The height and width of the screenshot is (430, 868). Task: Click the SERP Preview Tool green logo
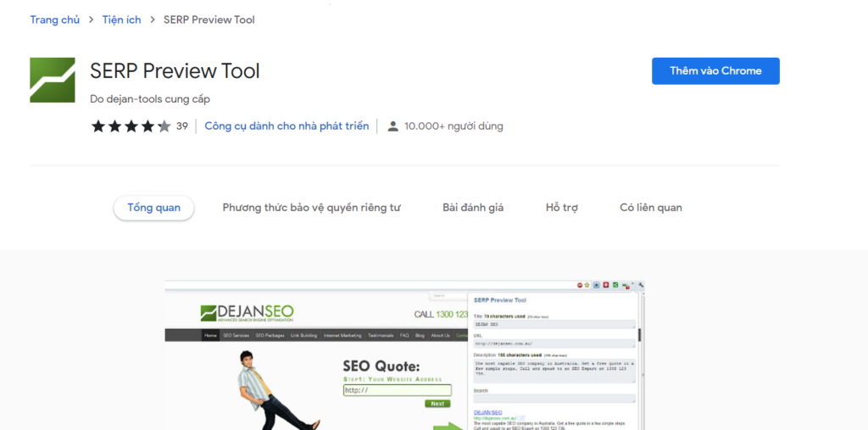coord(52,80)
